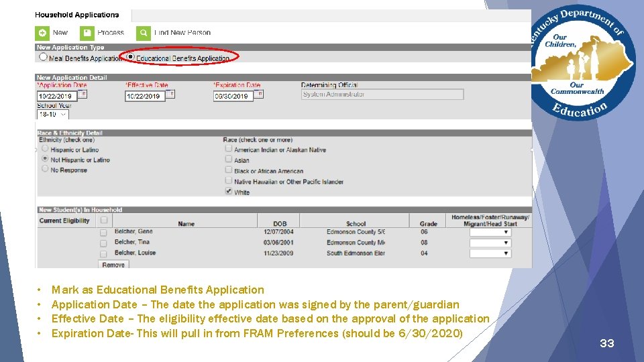Click the Effective Date input field

point(145,97)
